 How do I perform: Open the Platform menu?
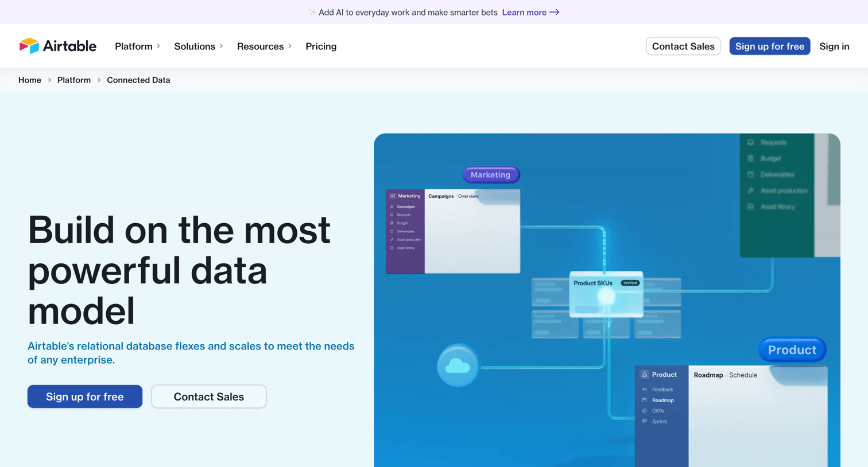pos(134,46)
